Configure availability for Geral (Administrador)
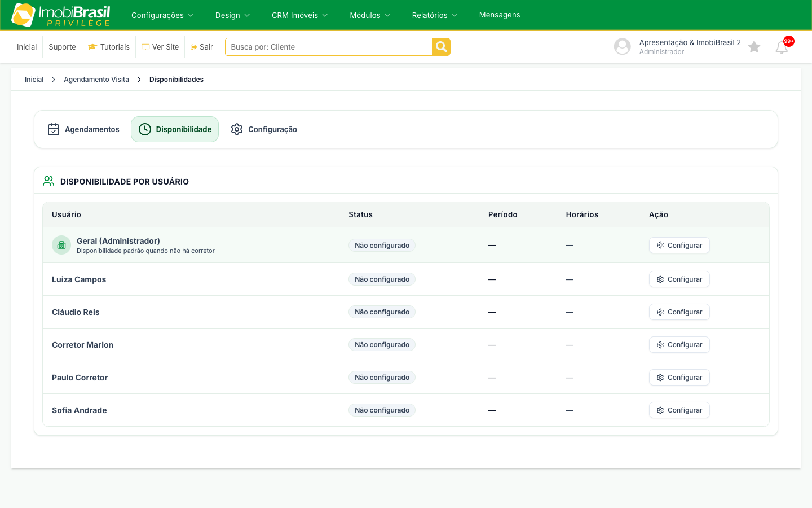 click(679, 246)
